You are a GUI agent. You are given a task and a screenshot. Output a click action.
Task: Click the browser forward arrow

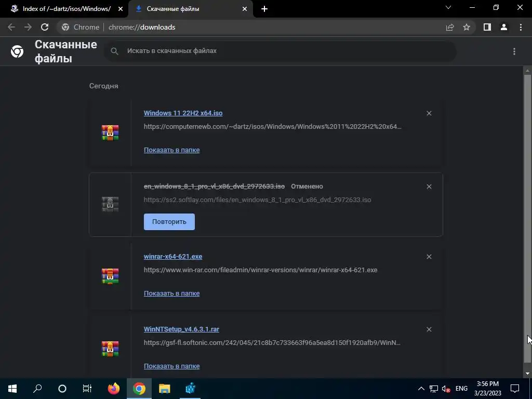click(28, 27)
